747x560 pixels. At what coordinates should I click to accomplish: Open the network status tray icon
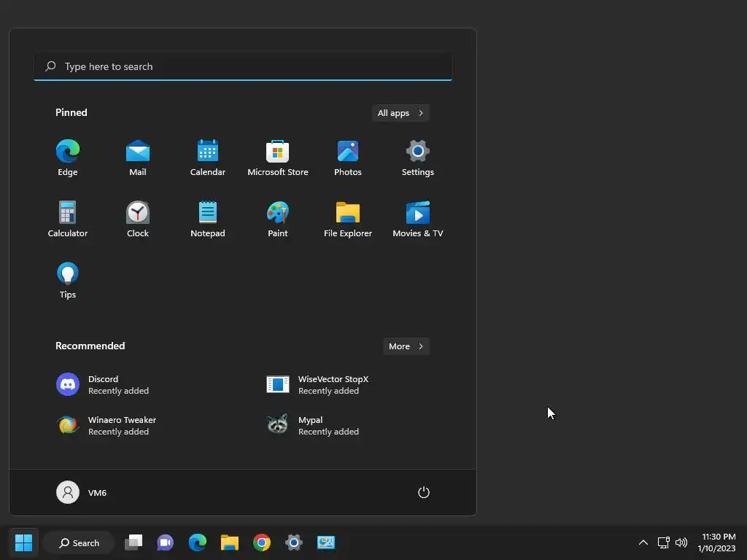[664, 542]
